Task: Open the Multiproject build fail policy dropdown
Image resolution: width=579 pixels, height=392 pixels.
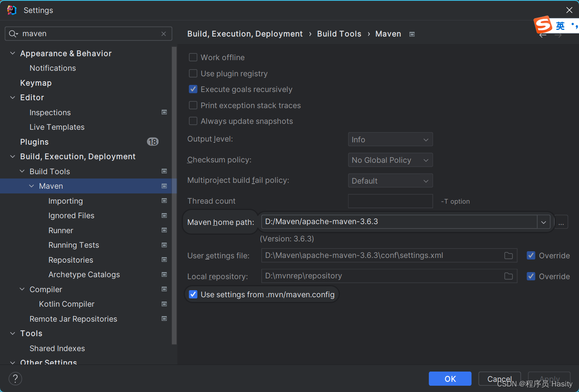Action: [x=390, y=181]
